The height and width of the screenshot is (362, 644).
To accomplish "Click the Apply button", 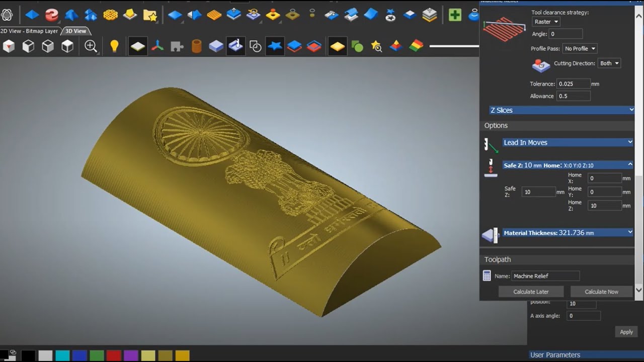I will (x=626, y=332).
